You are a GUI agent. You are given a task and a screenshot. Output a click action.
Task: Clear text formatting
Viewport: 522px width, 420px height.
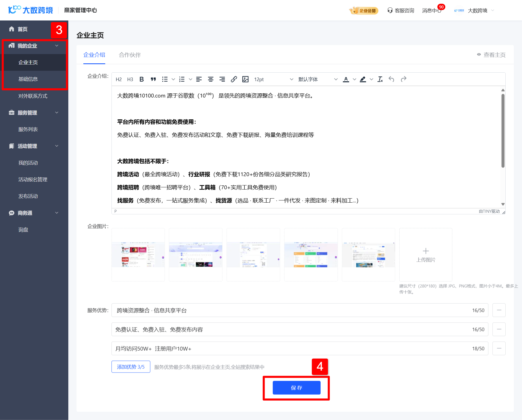380,79
